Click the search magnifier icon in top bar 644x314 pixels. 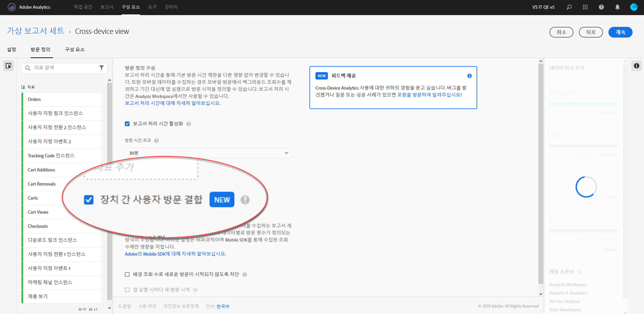coord(569,7)
